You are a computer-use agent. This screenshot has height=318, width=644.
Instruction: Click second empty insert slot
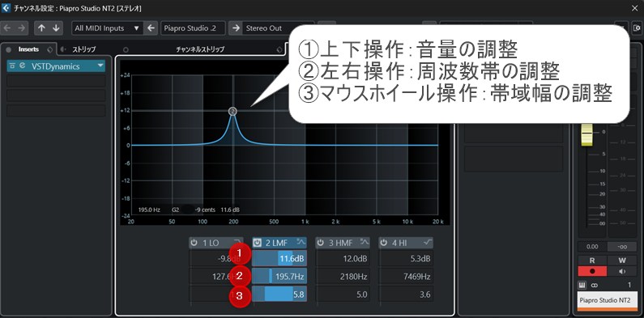pyautogui.click(x=56, y=95)
